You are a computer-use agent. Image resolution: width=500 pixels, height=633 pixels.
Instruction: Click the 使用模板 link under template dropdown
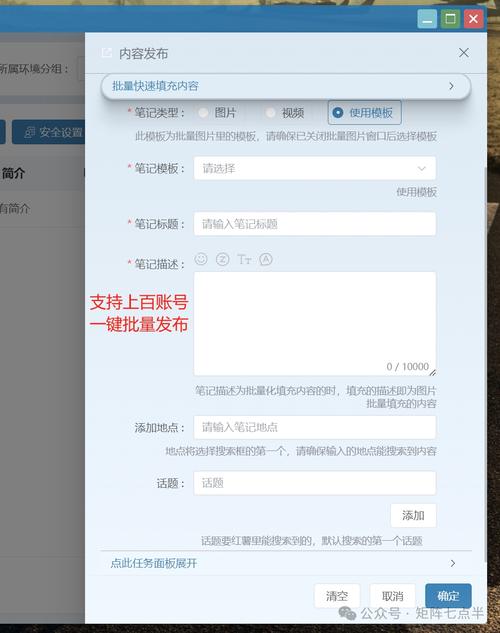pyautogui.click(x=416, y=192)
